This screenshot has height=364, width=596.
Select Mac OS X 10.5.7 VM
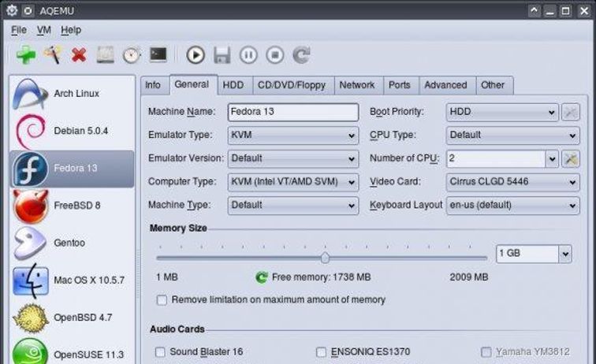point(73,280)
